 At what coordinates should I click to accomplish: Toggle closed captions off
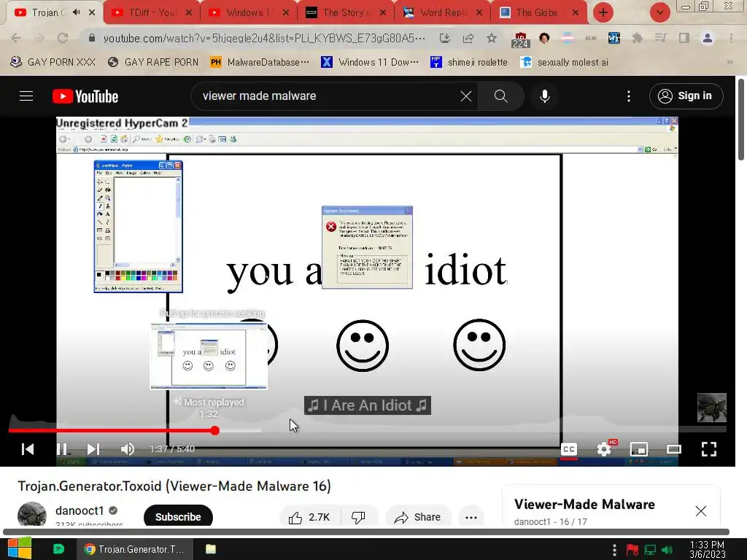569,449
